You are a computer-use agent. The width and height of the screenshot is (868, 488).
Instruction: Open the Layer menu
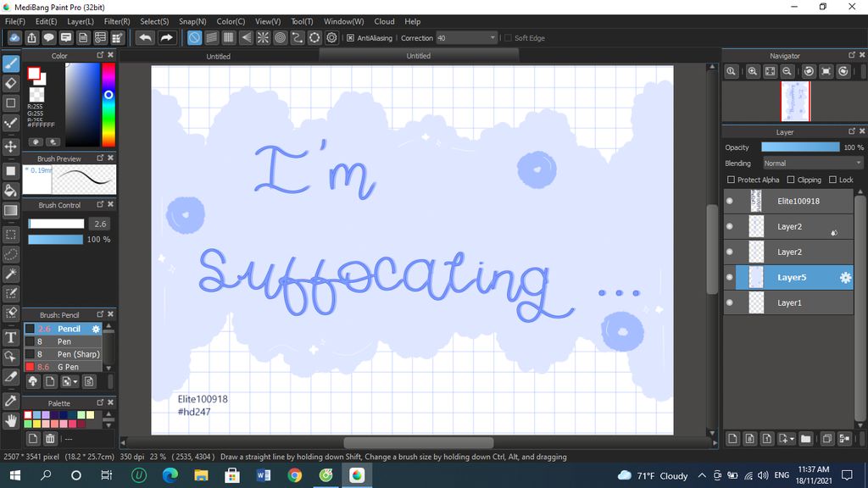81,21
